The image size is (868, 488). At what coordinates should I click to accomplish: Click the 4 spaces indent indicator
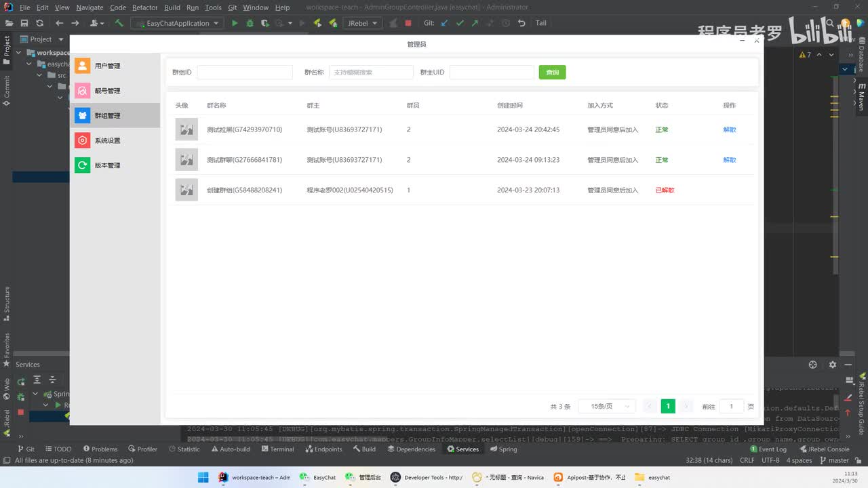[x=799, y=460]
